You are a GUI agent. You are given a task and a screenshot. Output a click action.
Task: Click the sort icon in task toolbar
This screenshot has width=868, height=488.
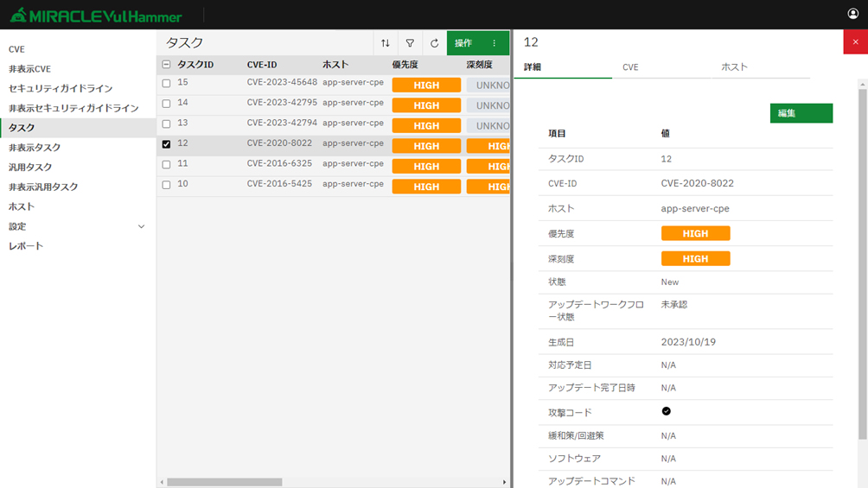click(x=386, y=43)
